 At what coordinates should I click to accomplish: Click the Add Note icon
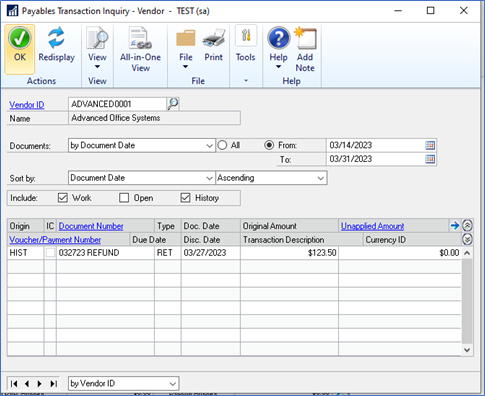[x=305, y=38]
